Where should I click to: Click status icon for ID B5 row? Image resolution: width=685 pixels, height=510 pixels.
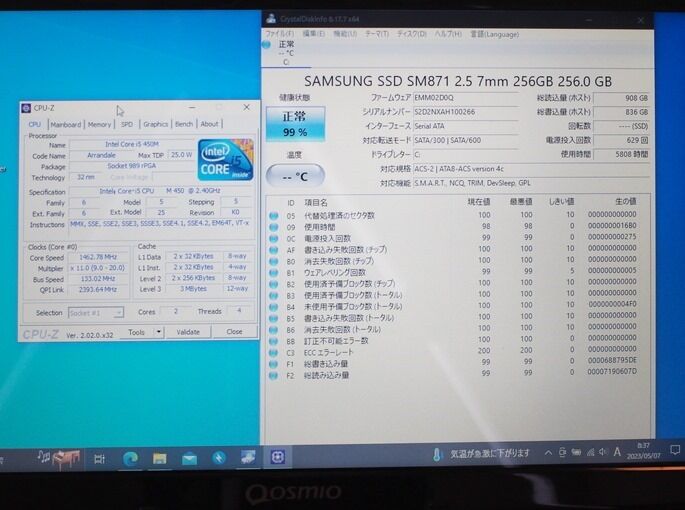273,318
